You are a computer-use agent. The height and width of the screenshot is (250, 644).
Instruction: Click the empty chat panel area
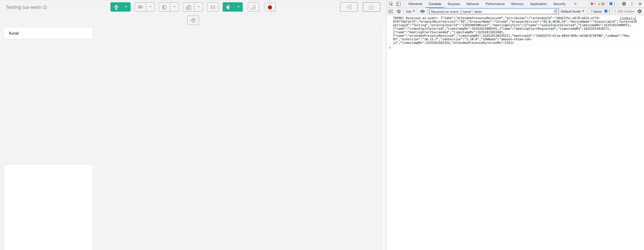tap(48, 207)
